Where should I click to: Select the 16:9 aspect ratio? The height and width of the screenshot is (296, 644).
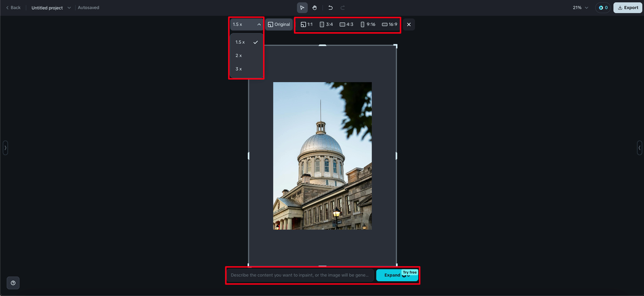pyautogui.click(x=389, y=24)
